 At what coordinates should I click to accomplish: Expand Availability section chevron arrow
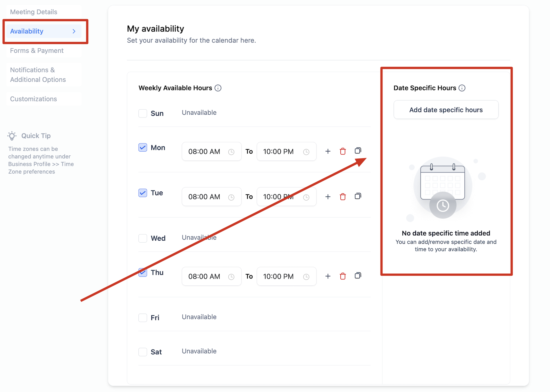coord(74,31)
